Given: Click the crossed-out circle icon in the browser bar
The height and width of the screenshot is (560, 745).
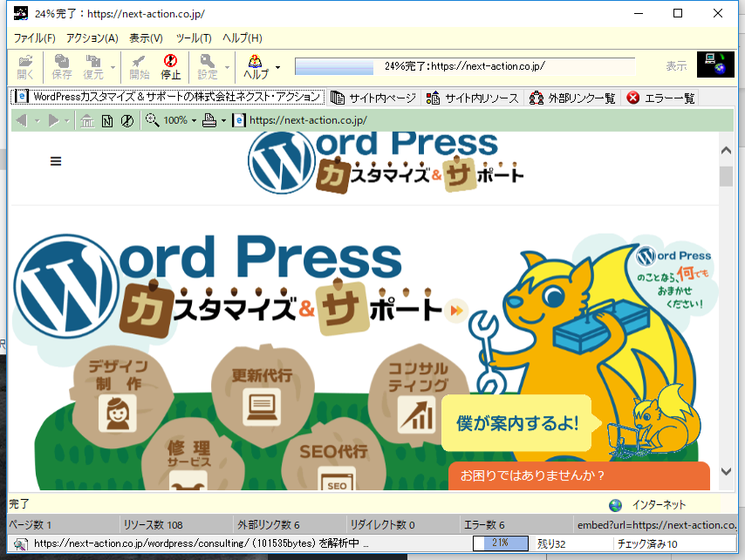Looking at the screenshot, I should point(126,120).
